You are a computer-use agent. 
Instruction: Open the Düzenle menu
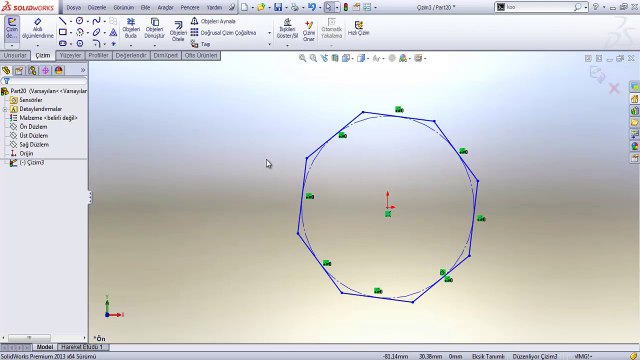point(97,7)
